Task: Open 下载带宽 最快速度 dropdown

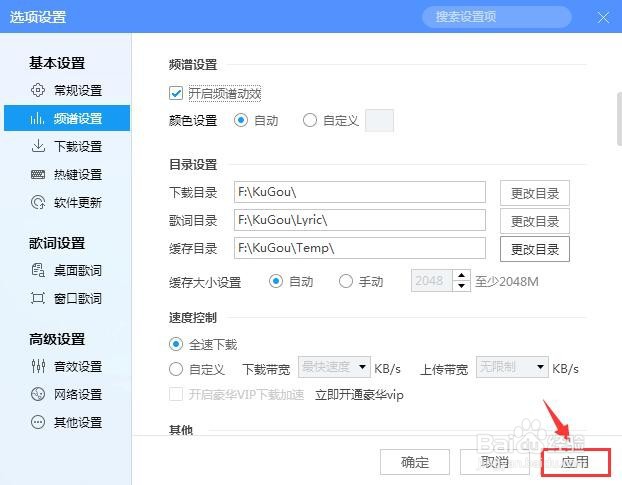Action: (x=334, y=367)
